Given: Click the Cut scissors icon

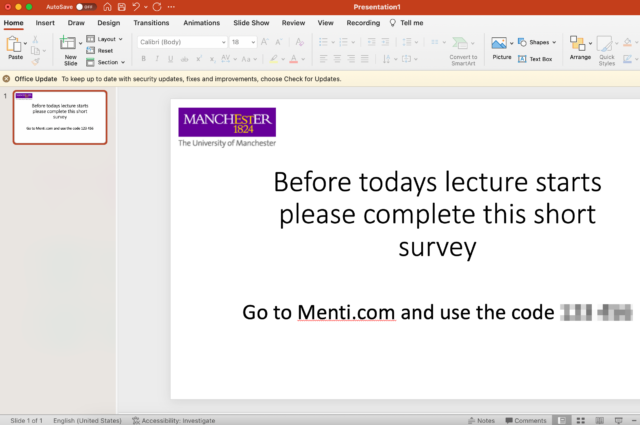Looking at the screenshot, I should point(36,40).
